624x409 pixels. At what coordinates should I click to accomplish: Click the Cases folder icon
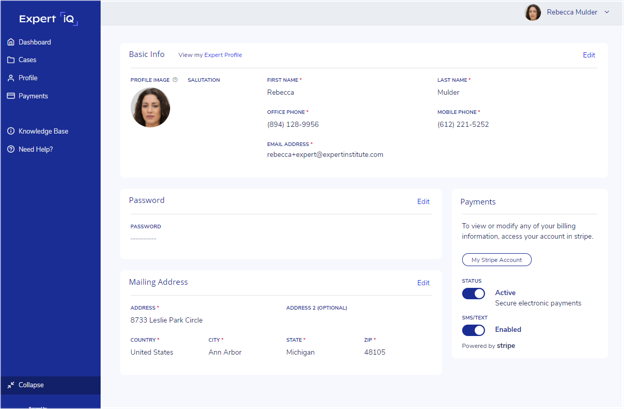coord(11,60)
